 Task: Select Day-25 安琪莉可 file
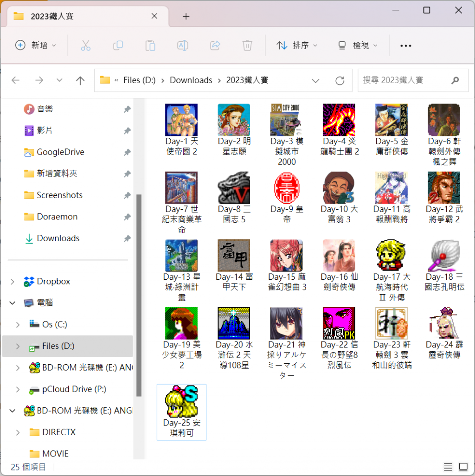[181, 412]
